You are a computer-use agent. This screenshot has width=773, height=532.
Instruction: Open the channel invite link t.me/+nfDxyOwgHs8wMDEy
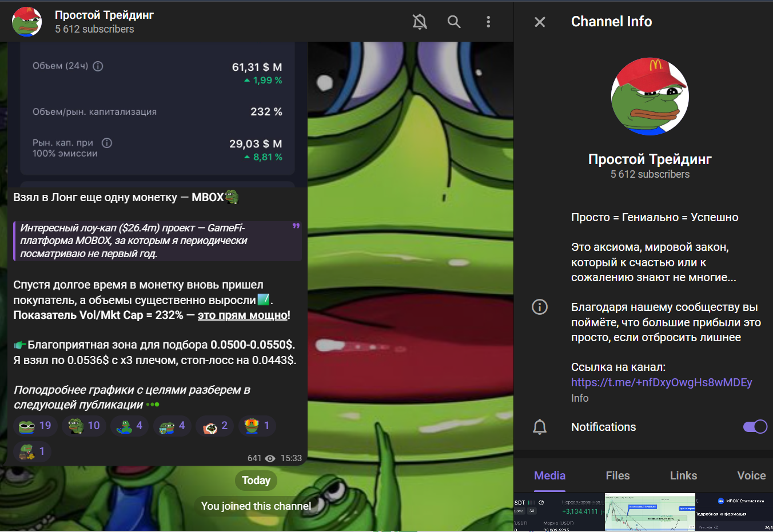(x=662, y=382)
